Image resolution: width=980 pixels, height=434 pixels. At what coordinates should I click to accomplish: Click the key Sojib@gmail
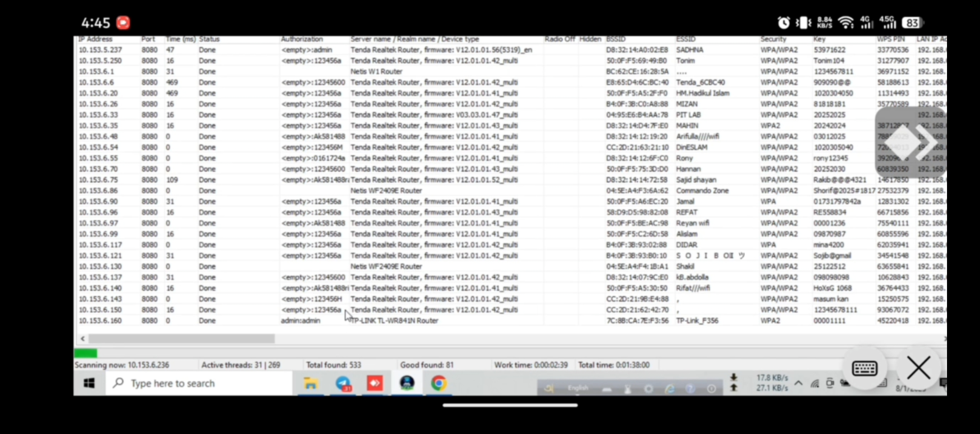(x=832, y=256)
